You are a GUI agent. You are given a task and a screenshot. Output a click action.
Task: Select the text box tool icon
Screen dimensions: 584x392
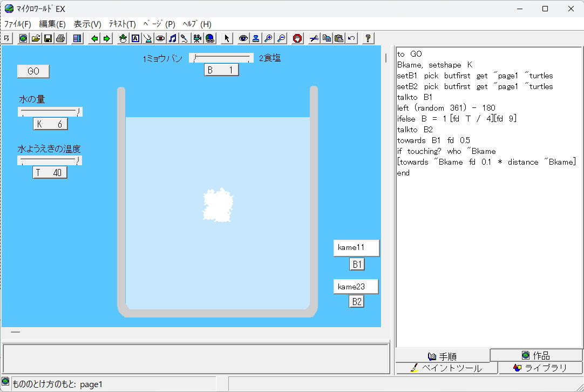point(135,38)
